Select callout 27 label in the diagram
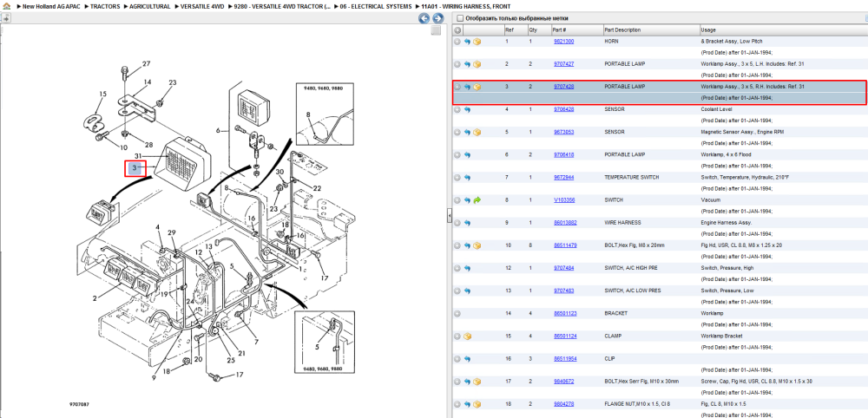 pyautogui.click(x=146, y=64)
